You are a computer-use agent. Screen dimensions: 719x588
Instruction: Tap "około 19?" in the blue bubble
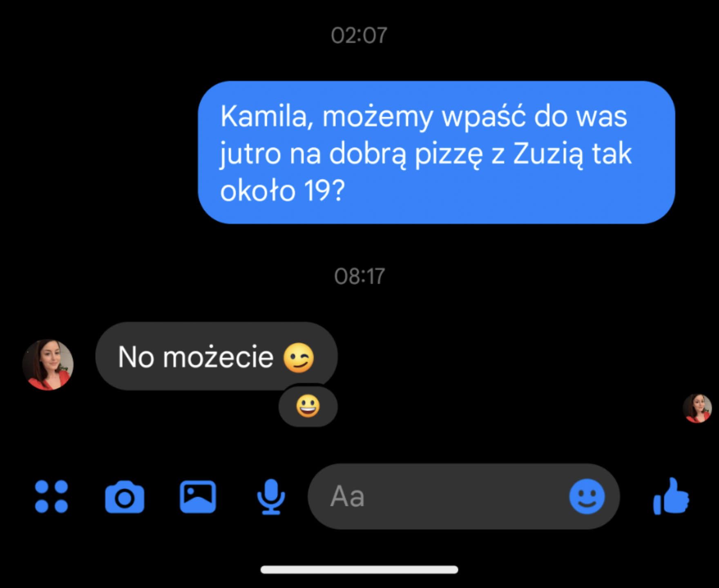(283, 191)
